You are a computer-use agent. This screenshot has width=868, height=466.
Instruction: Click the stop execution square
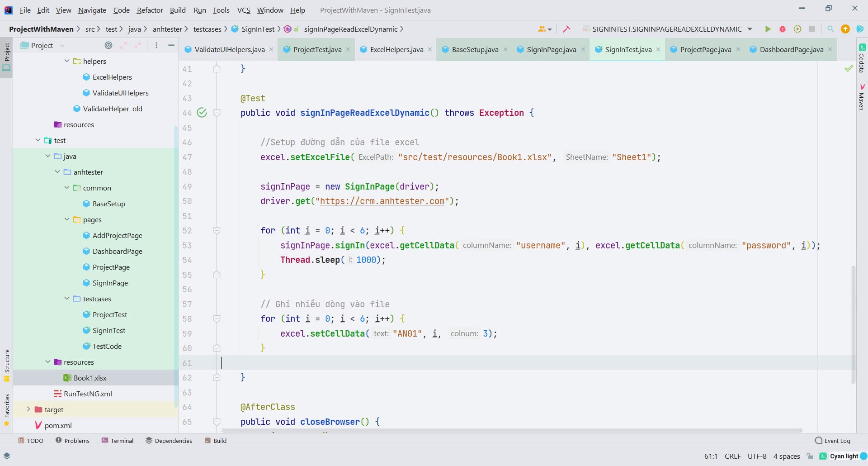click(x=812, y=29)
